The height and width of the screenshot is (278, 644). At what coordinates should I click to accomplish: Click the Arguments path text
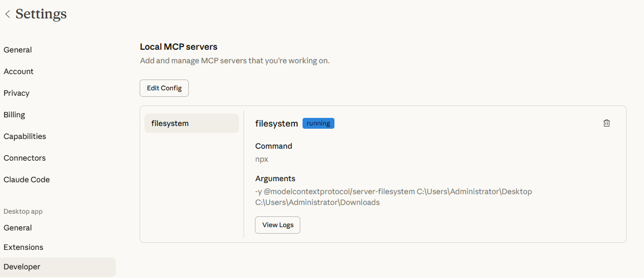pyautogui.click(x=393, y=197)
